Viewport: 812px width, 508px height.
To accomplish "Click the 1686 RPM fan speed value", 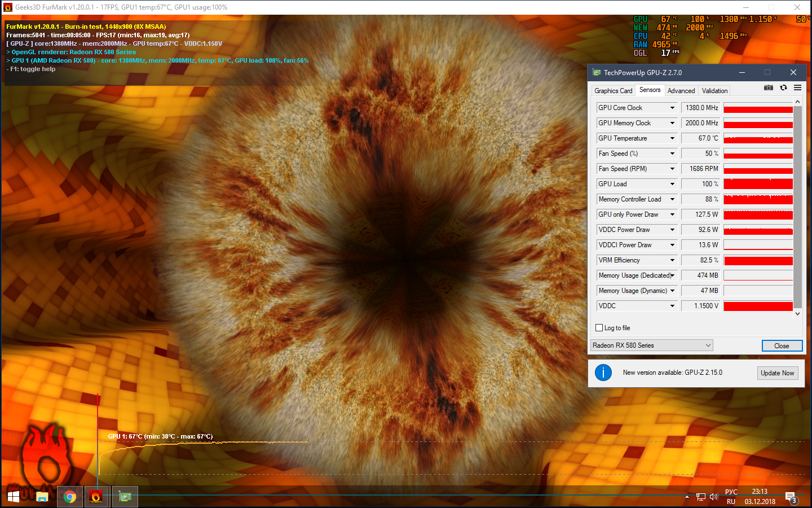I will pyautogui.click(x=701, y=169).
